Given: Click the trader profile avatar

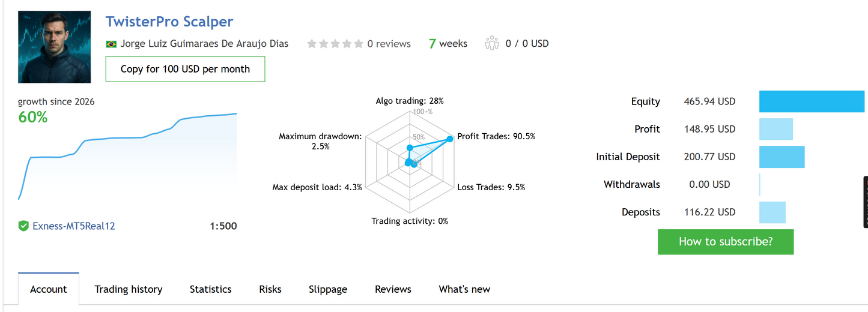Looking at the screenshot, I should point(55,47).
